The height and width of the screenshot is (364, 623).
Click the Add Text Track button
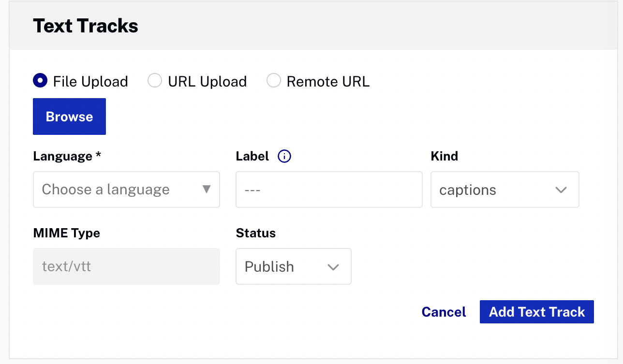[536, 312]
